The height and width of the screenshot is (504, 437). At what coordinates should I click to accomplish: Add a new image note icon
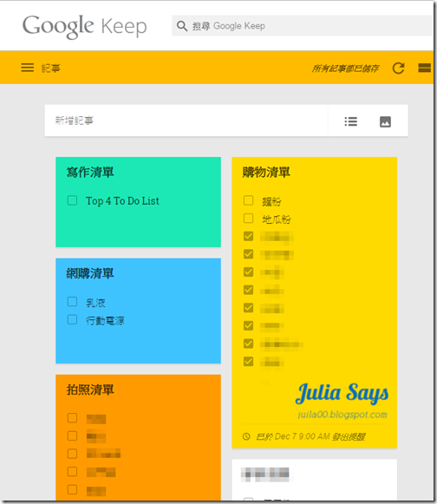pyautogui.click(x=385, y=121)
